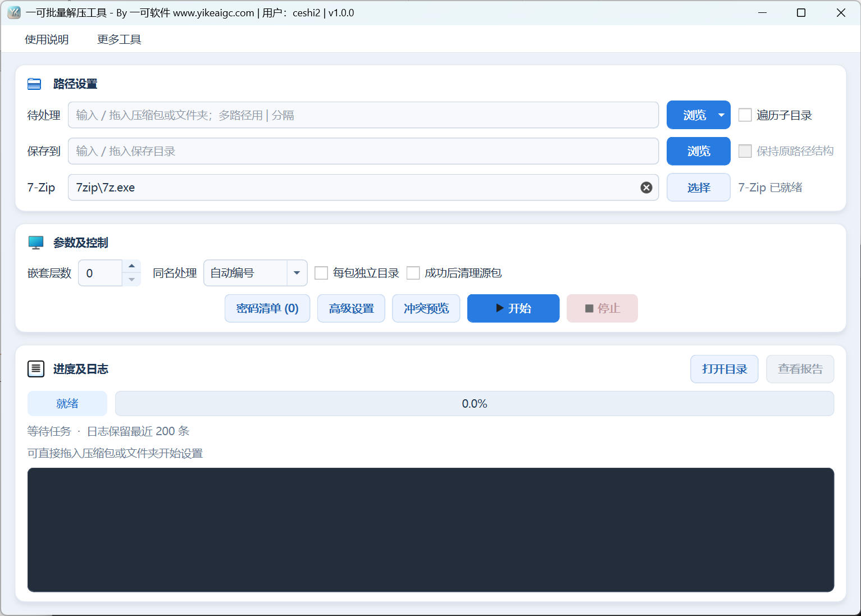Click the 待处理 input path field
Screen dimensions: 861x616
click(363, 115)
